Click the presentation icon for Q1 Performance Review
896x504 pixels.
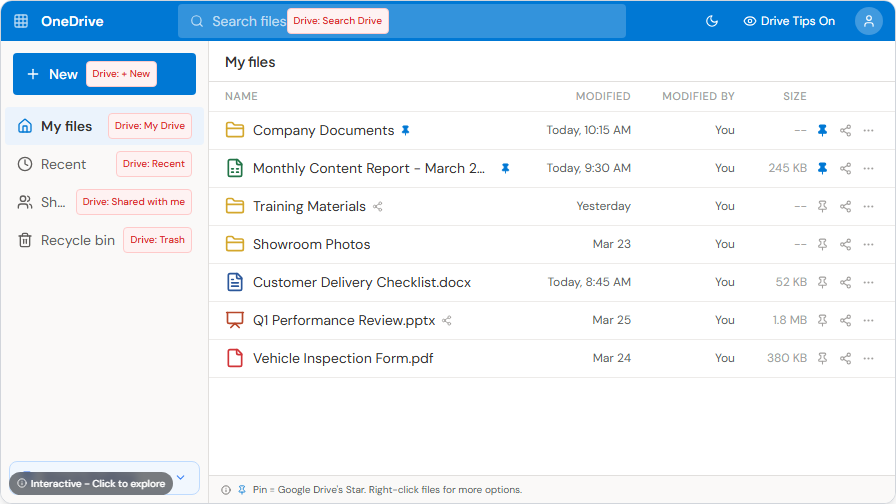(x=235, y=320)
